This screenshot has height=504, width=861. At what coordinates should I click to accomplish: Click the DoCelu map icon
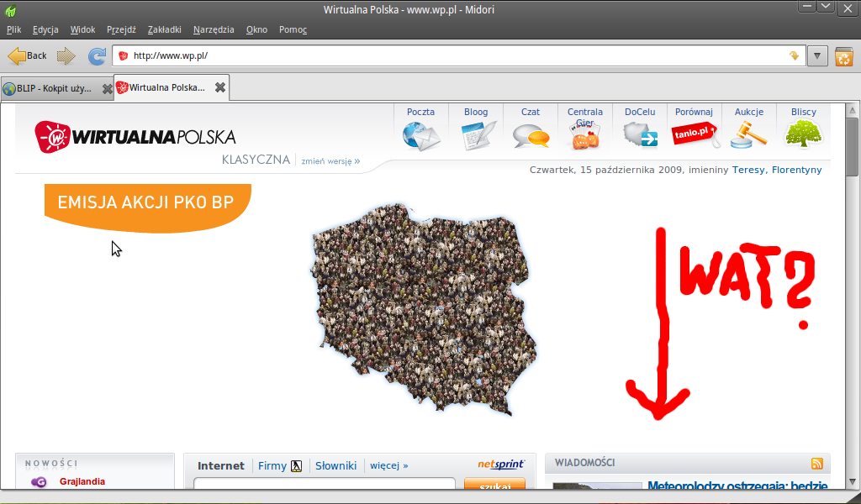tap(640, 134)
